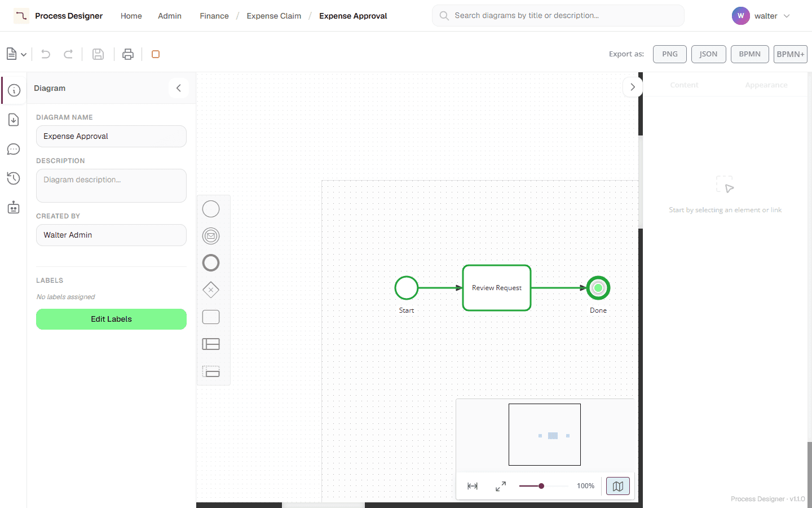This screenshot has width=812, height=508.
Task: Click the Created By Walter Admin field
Action: coord(111,235)
